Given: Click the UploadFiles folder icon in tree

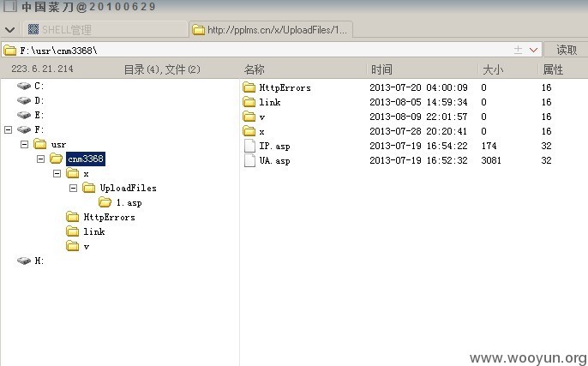Looking at the screenshot, I should click(89, 188).
